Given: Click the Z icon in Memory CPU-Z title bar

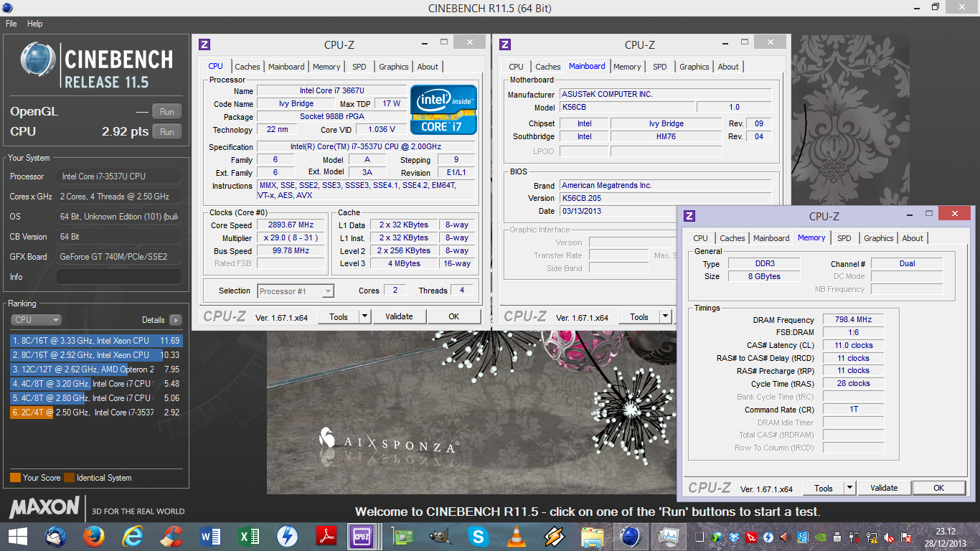Looking at the screenshot, I should tap(689, 216).
